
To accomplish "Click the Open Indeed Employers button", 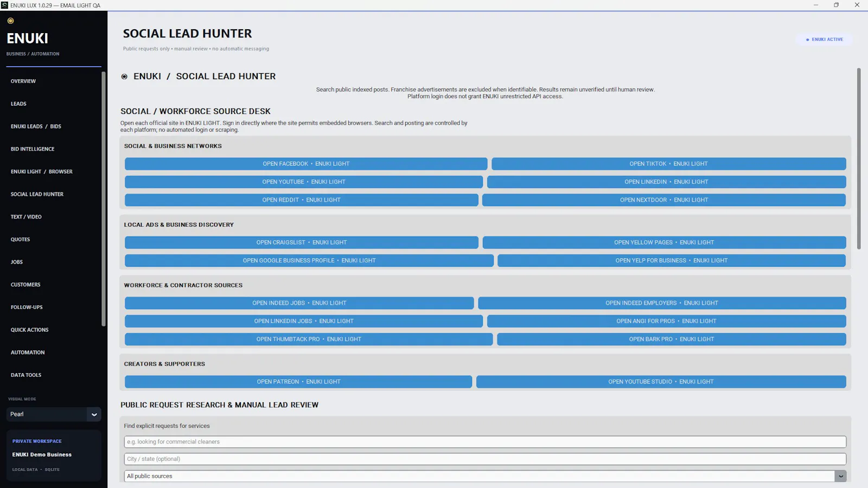I will coord(662,303).
